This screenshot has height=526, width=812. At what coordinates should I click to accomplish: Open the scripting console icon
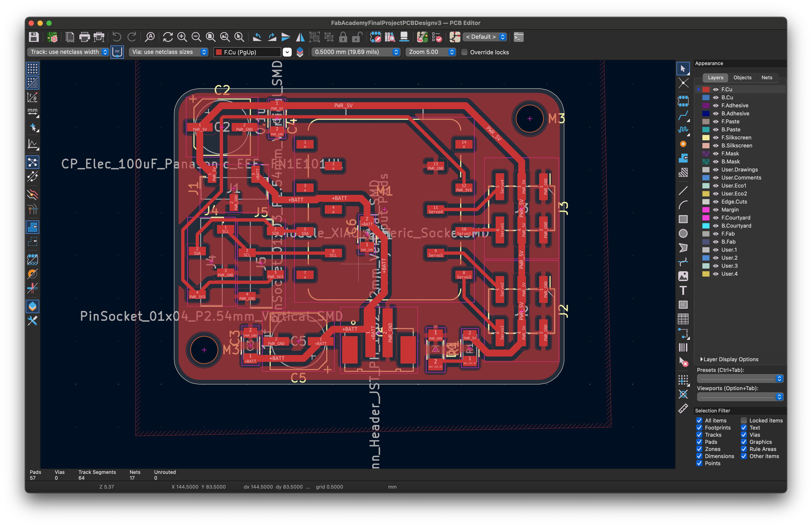519,37
